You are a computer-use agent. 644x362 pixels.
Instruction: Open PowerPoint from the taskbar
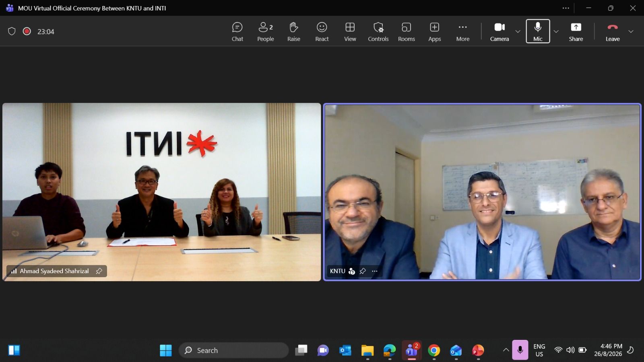click(478, 350)
